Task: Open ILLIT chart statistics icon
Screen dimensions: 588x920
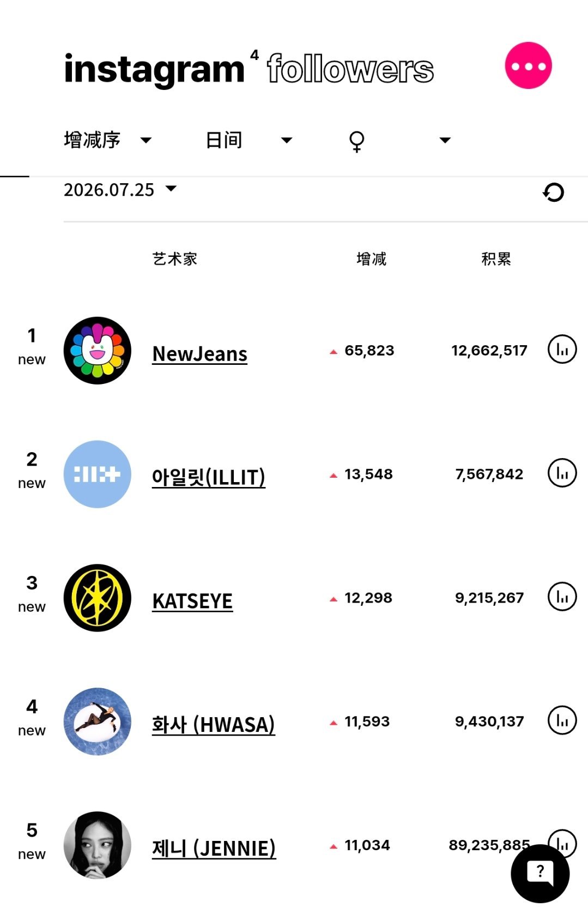Action: pyautogui.click(x=562, y=473)
